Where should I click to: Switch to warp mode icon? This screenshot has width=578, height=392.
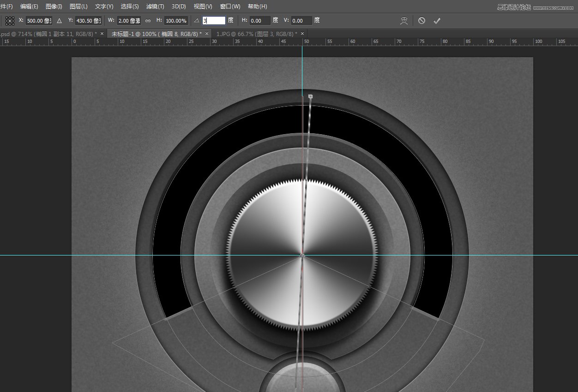[404, 21]
